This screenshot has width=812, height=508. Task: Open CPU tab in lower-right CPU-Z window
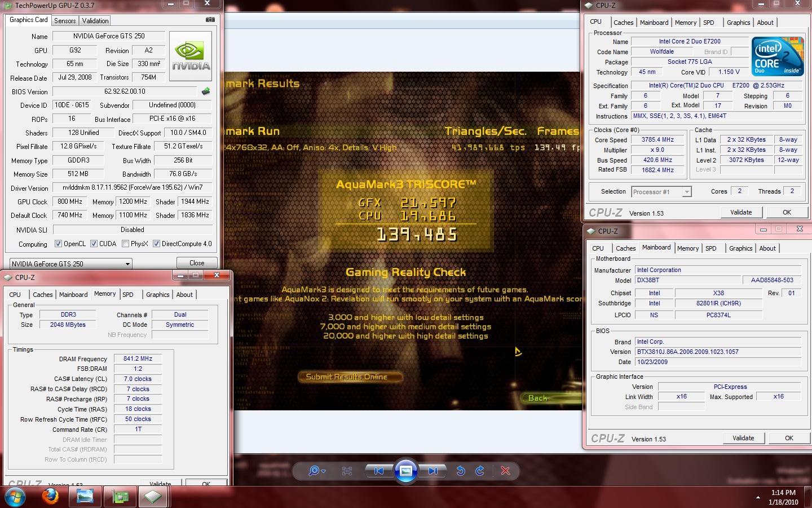coord(598,248)
